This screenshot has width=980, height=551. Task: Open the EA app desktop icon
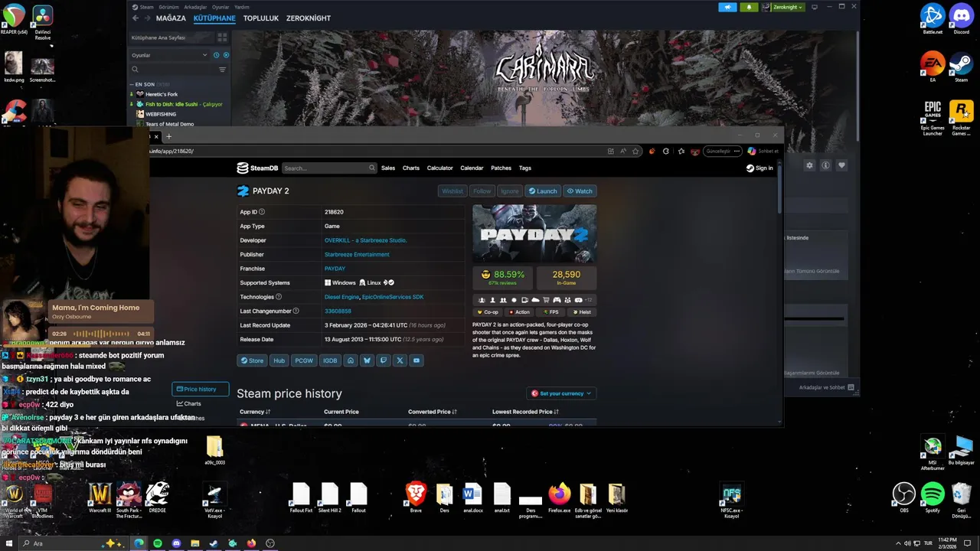[x=933, y=67]
